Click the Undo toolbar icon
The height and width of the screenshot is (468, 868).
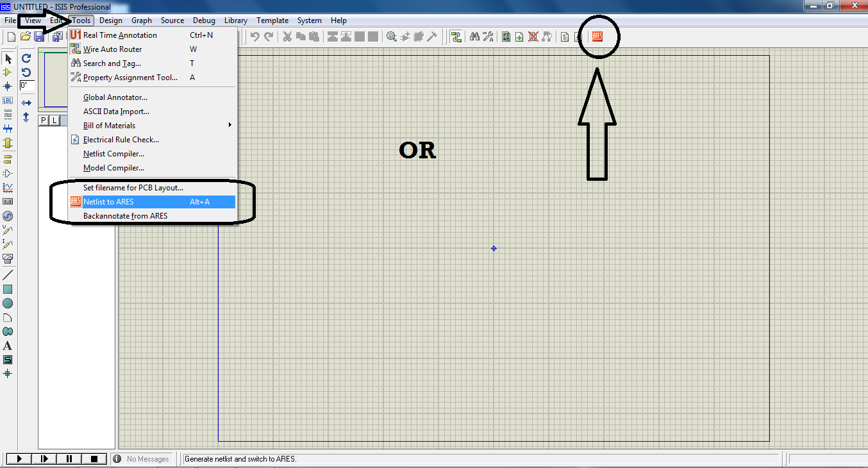pyautogui.click(x=255, y=37)
